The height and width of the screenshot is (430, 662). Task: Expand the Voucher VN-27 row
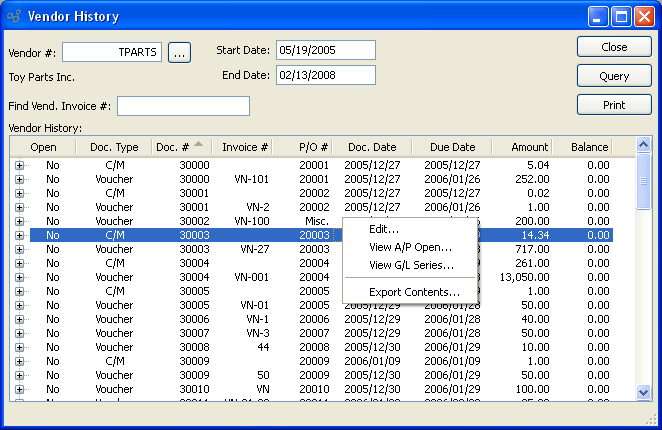(x=19, y=249)
